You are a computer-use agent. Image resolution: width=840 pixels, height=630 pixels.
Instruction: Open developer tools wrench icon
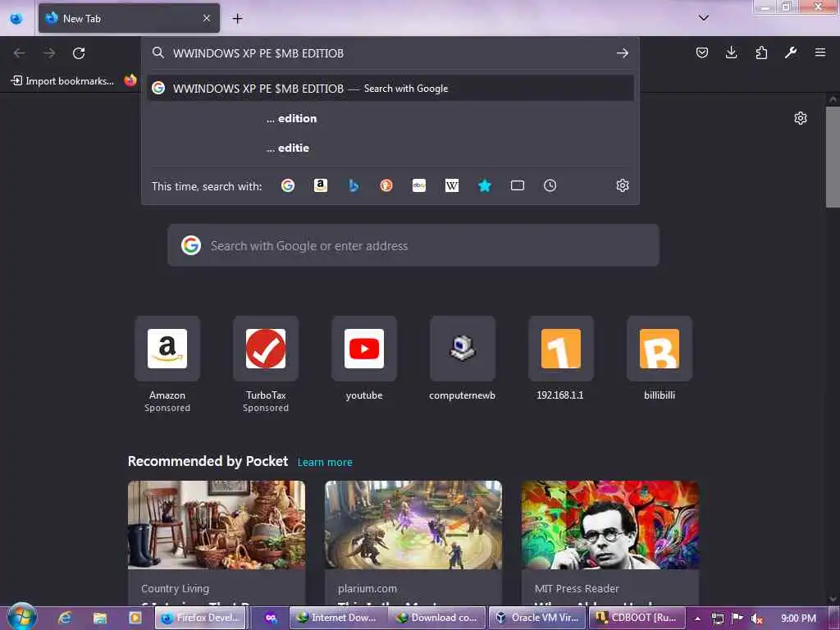(791, 52)
